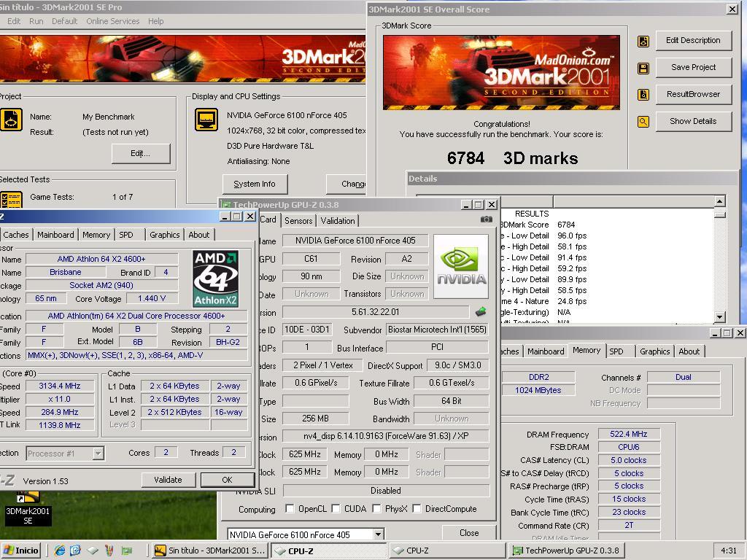Image resolution: width=747 pixels, height=560 pixels.
Task: Click the Edit... project button
Action: pyautogui.click(x=141, y=153)
